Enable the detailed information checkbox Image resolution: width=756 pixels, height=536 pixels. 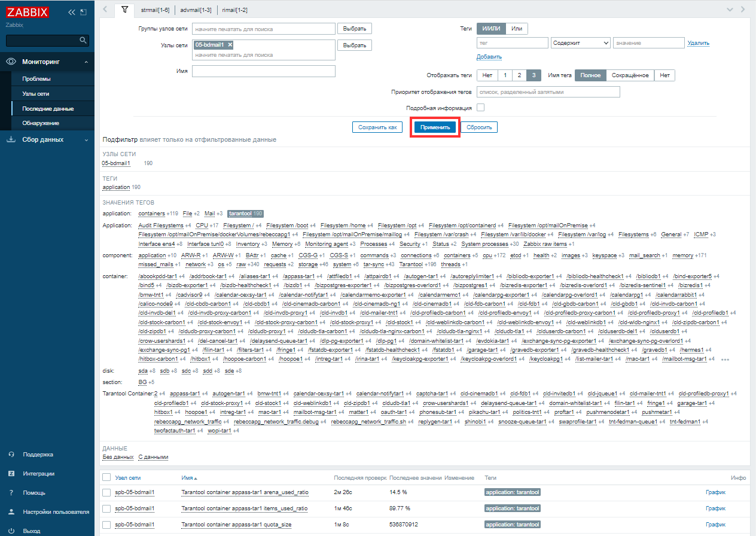coord(480,108)
